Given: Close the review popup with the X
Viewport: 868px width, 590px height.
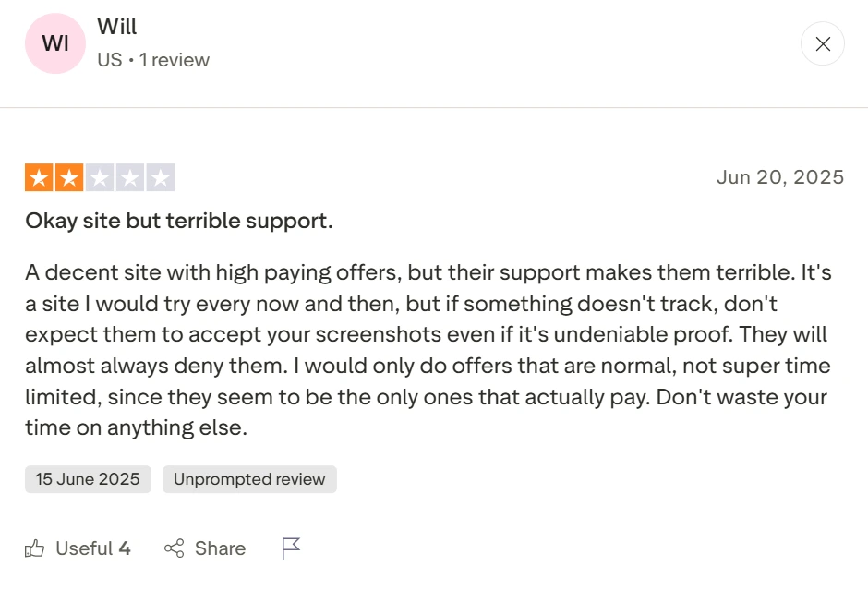Looking at the screenshot, I should [x=822, y=43].
